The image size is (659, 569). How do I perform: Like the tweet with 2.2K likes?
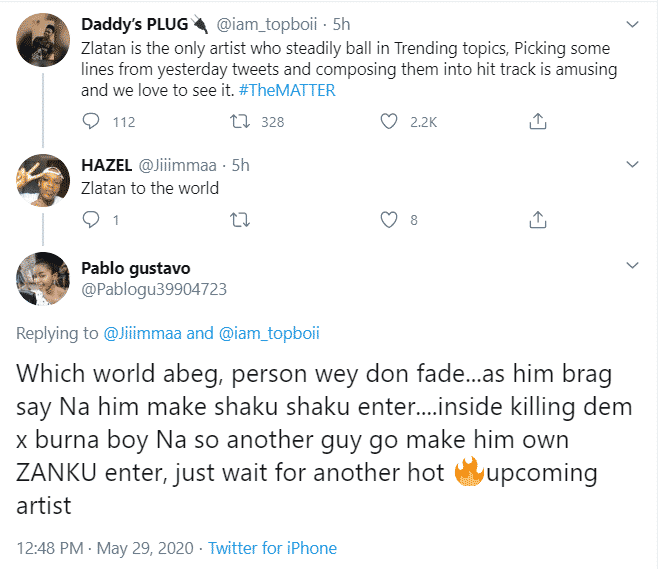(x=390, y=122)
